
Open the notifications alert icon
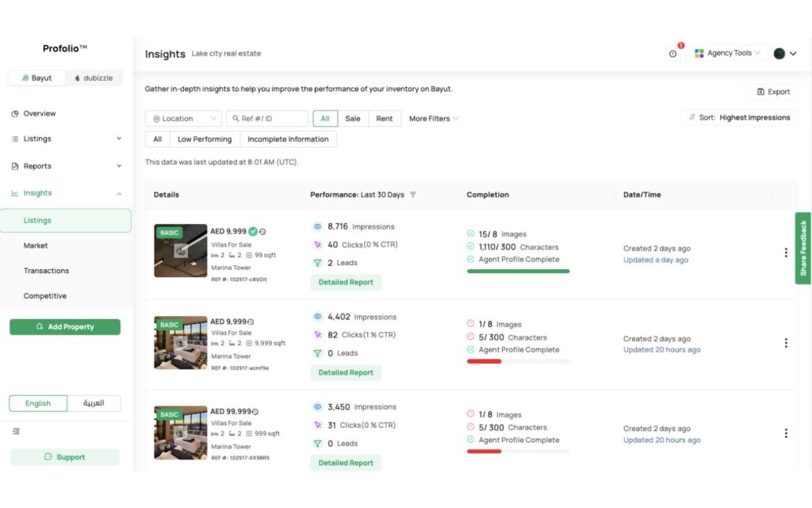672,53
